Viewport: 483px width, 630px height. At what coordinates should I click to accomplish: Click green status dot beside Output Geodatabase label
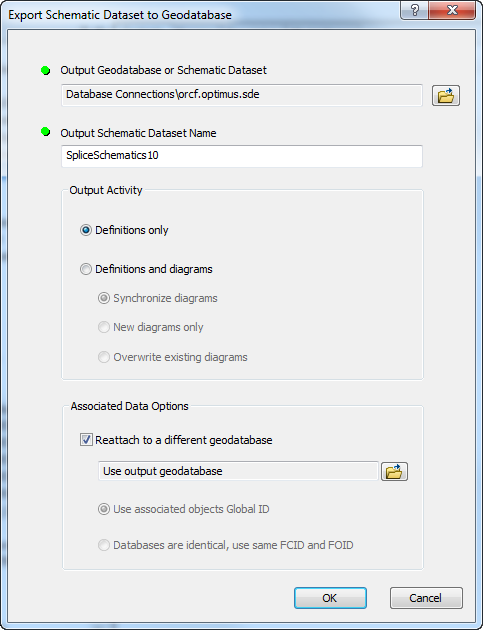tap(45, 71)
